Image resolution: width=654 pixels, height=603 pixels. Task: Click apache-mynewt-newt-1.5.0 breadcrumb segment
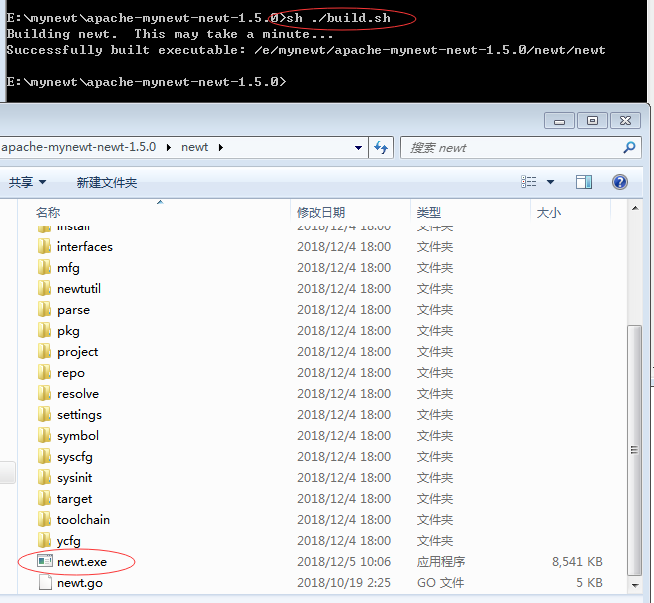tap(78, 147)
